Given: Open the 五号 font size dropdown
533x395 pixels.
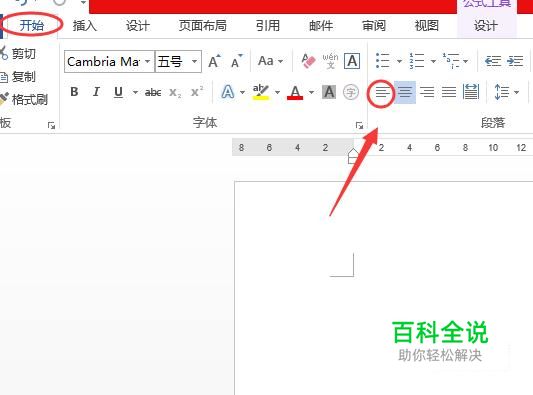Looking at the screenshot, I should tap(194, 62).
